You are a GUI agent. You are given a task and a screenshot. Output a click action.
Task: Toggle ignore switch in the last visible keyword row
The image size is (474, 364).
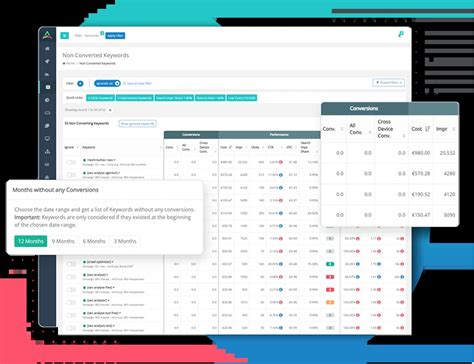tap(71, 328)
